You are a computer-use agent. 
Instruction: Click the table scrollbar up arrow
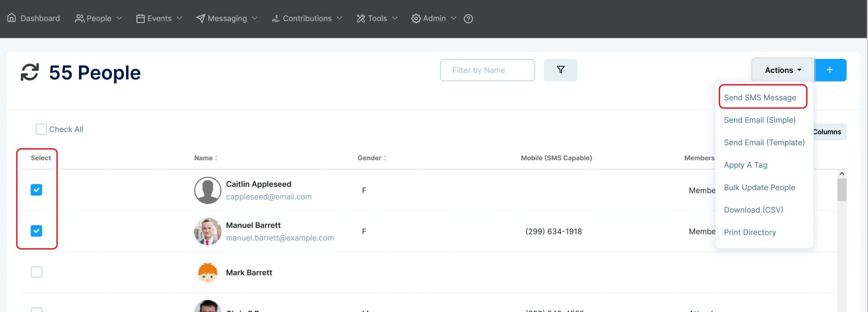(842, 174)
